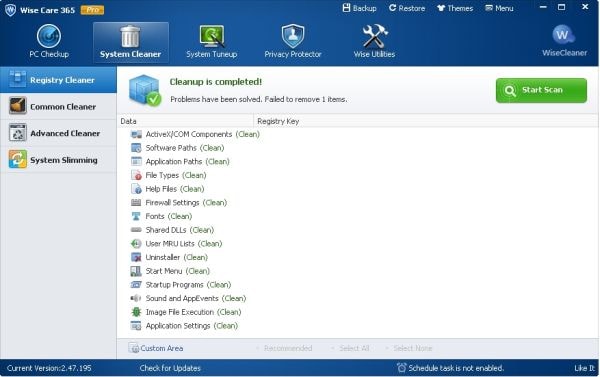This screenshot has height=377, width=600.
Task: Click Check for Updates link
Action: (x=170, y=368)
